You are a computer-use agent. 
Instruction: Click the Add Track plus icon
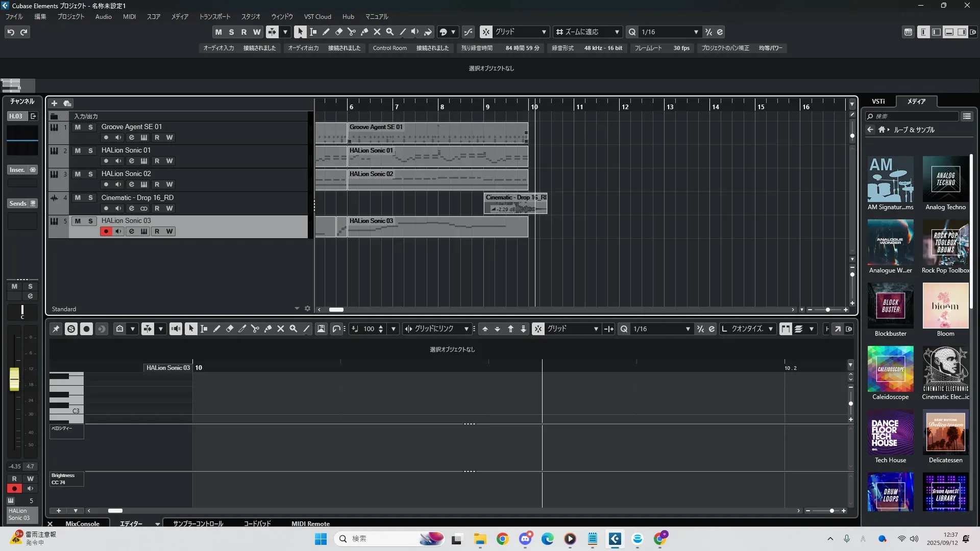pyautogui.click(x=54, y=103)
